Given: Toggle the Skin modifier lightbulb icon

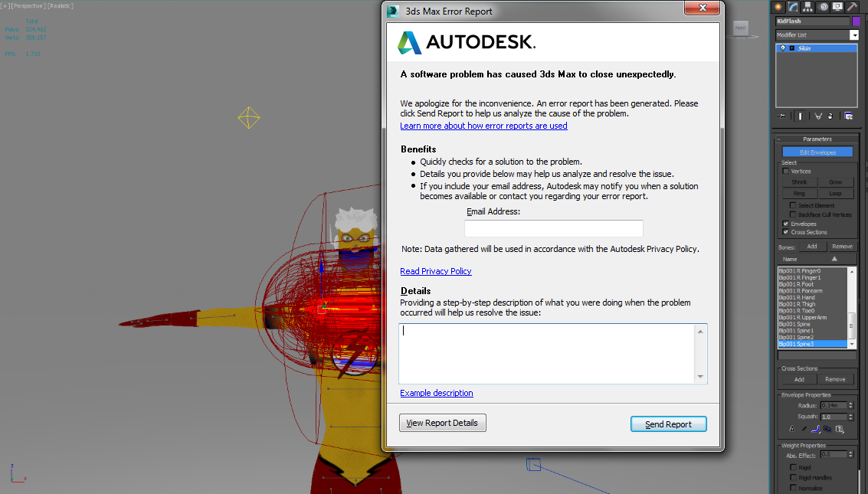Looking at the screenshot, I should 783,48.
